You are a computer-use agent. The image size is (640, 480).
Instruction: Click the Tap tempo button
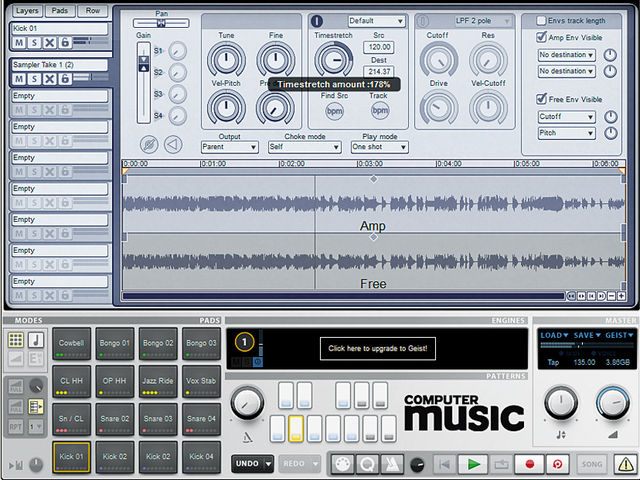553,362
